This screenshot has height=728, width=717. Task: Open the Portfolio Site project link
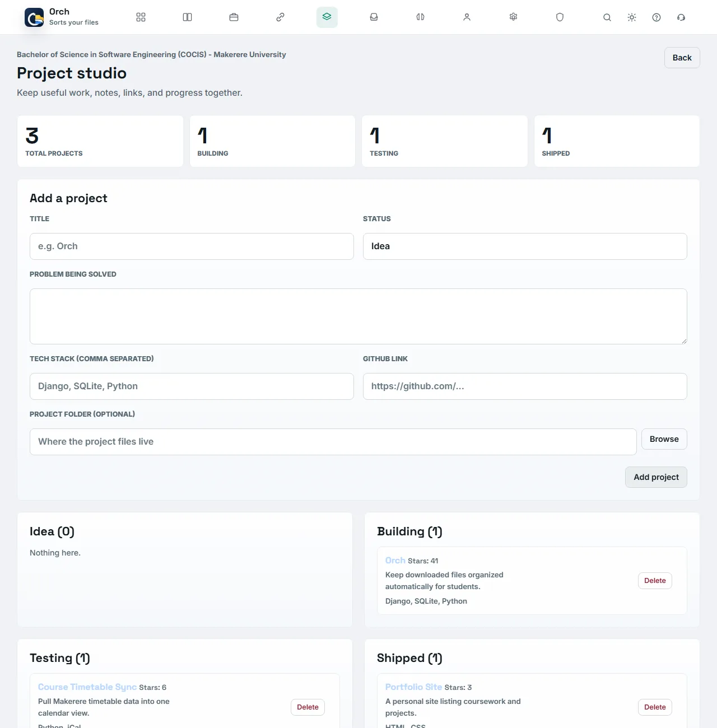click(413, 687)
